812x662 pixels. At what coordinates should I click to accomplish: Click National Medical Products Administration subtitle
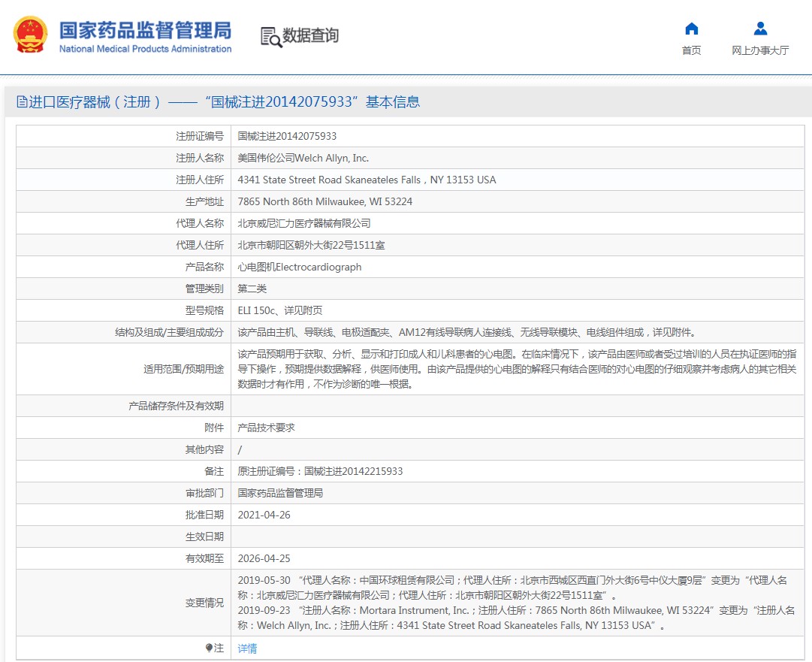click(145, 49)
